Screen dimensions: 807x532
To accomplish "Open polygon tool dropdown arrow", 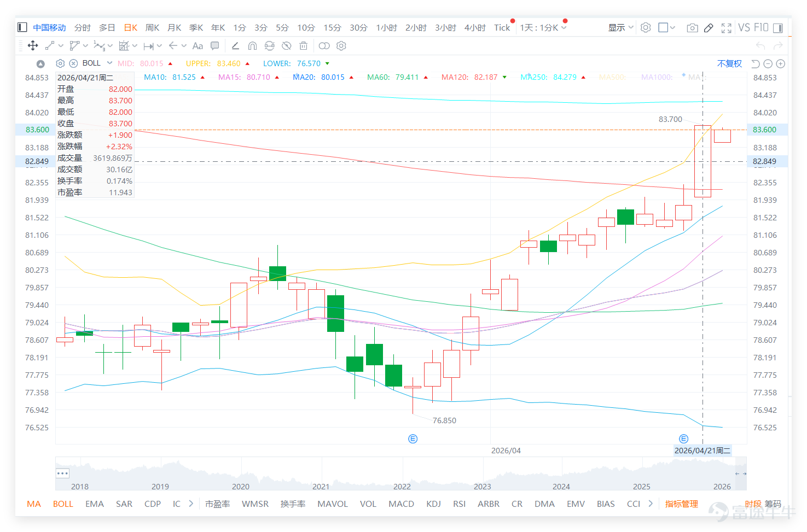I will tap(85, 46).
